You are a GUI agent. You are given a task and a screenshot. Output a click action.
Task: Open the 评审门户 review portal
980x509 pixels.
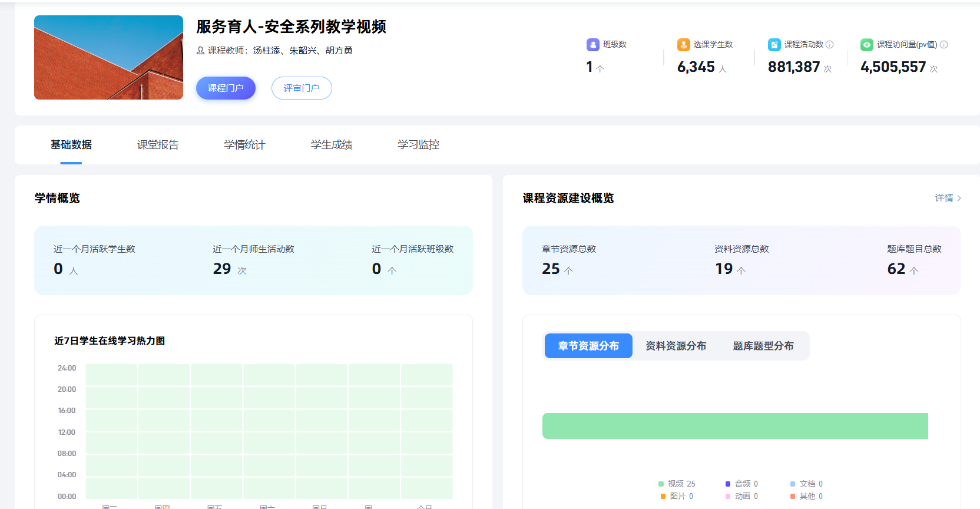302,88
